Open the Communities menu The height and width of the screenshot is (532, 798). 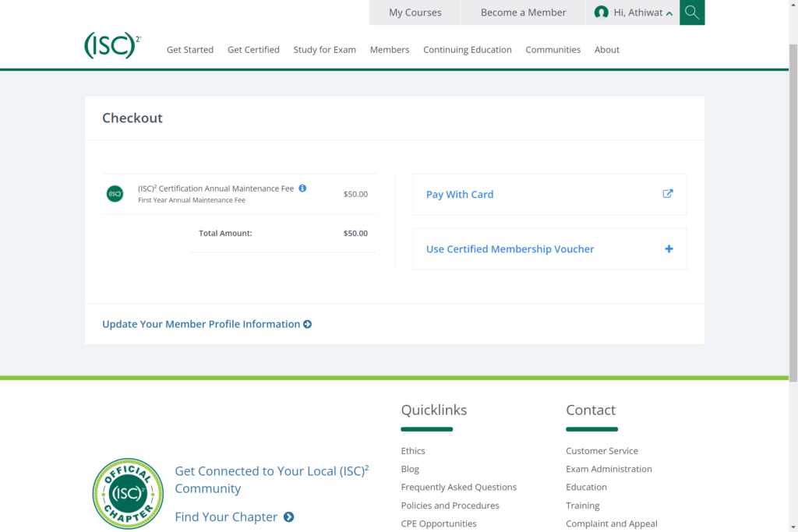pyautogui.click(x=553, y=49)
